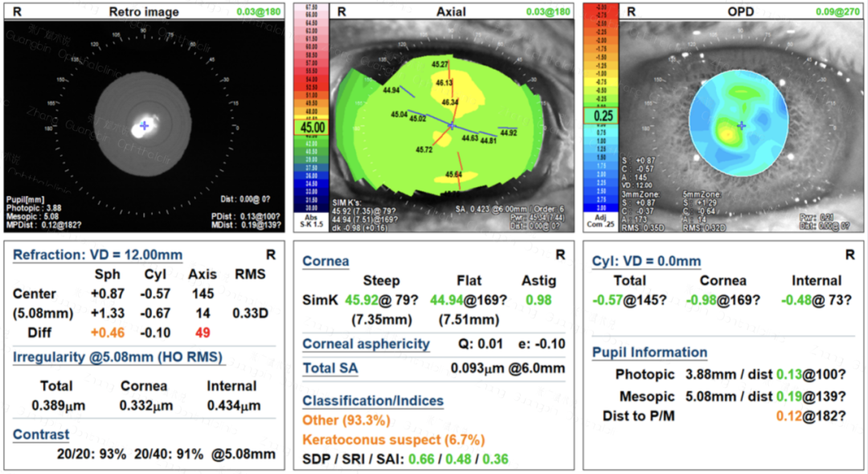This screenshot has height=474, width=868.
Task: Click the '20/20: 93%' contrast value
Action: 92,454
